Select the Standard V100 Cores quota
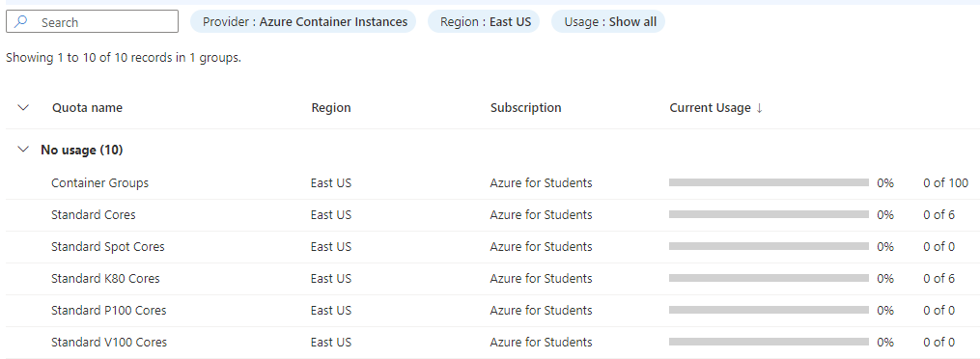Screen dimensions: 980x359 tap(109, 343)
